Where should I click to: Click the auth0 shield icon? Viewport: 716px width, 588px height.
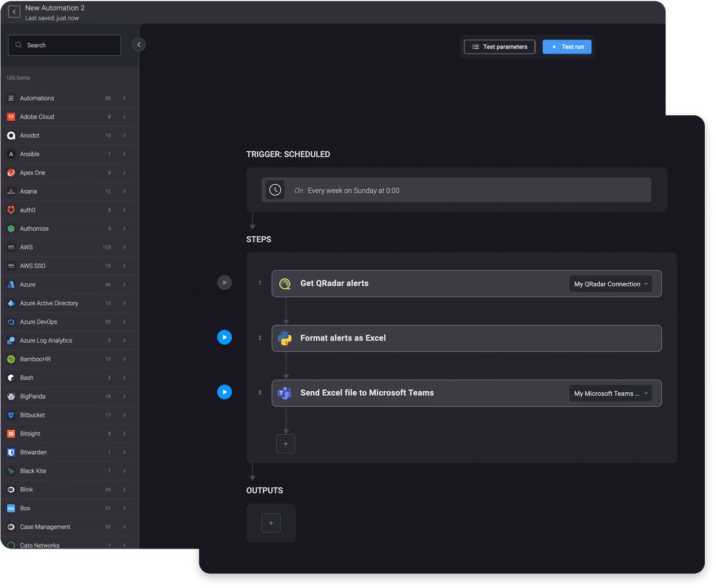tap(11, 210)
